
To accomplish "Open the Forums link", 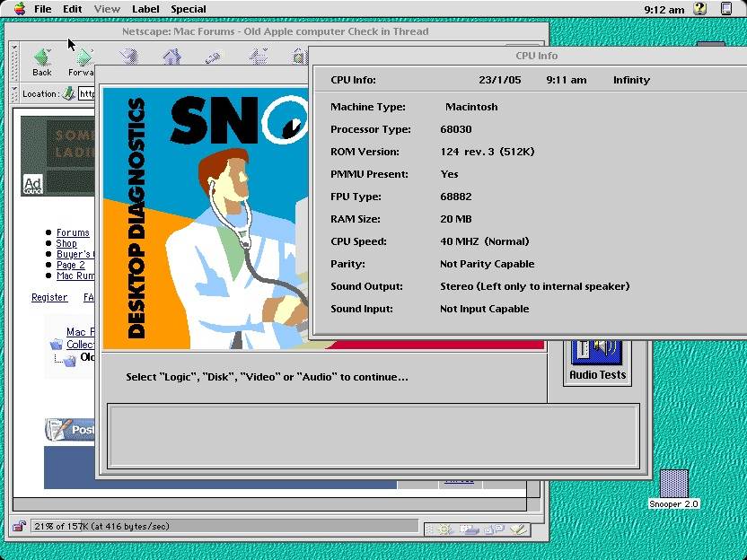I will click(x=73, y=232).
